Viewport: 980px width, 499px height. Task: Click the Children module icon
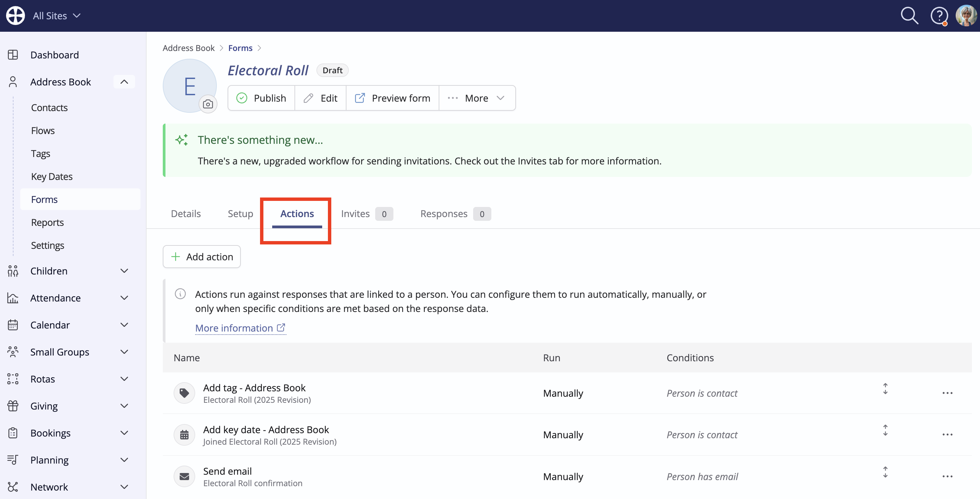13,271
